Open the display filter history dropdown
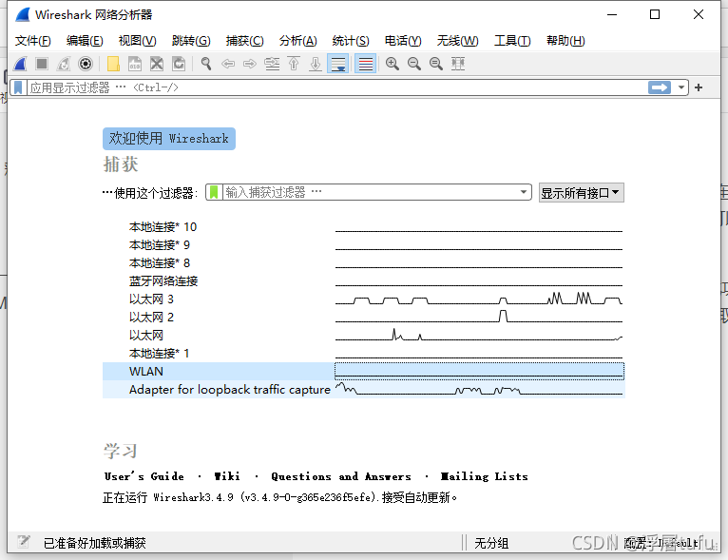The image size is (728, 560). [681, 87]
